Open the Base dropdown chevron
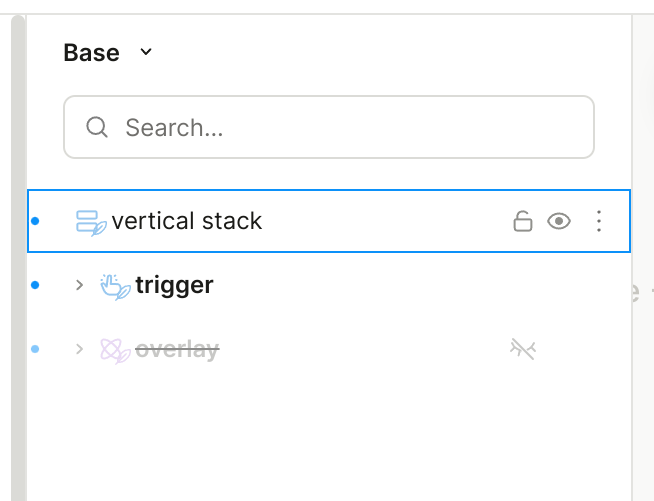Image resolution: width=654 pixels, height=501 pixels. (x=146, y=52)
